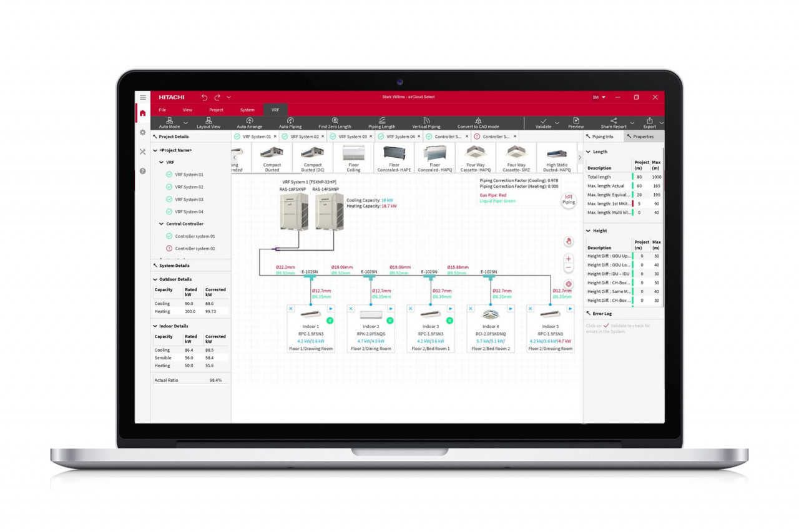Open the Auto Mode dropdown arrow

click(x=185, y=123)
